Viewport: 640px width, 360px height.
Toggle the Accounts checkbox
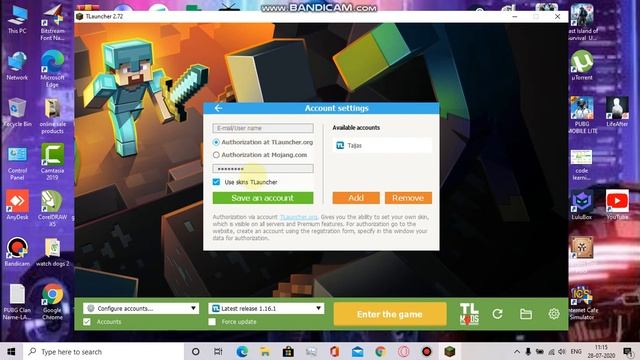coord(87,322)
